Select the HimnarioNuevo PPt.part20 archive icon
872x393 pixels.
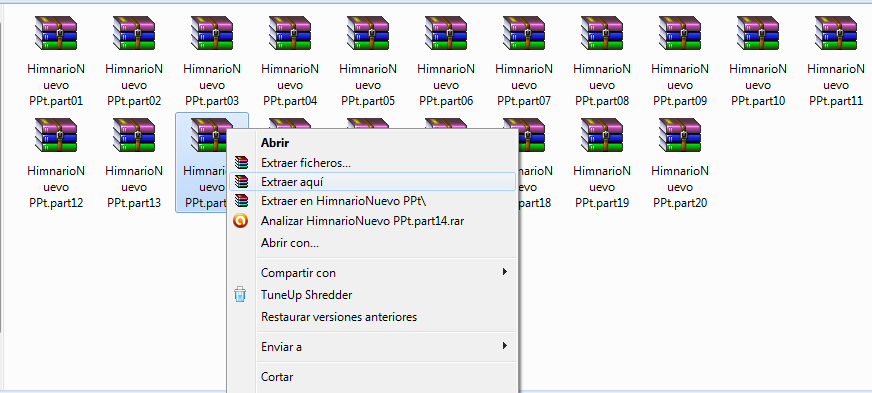[x=680, y=135]
